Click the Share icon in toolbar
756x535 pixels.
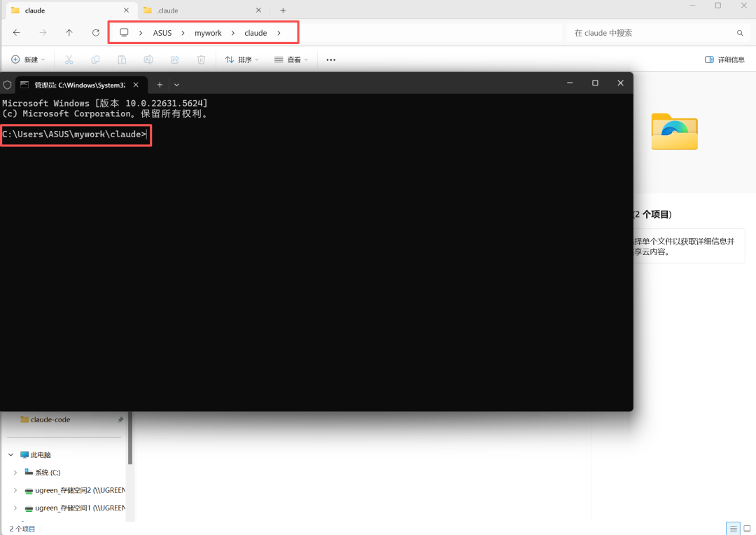click(174, 60)
